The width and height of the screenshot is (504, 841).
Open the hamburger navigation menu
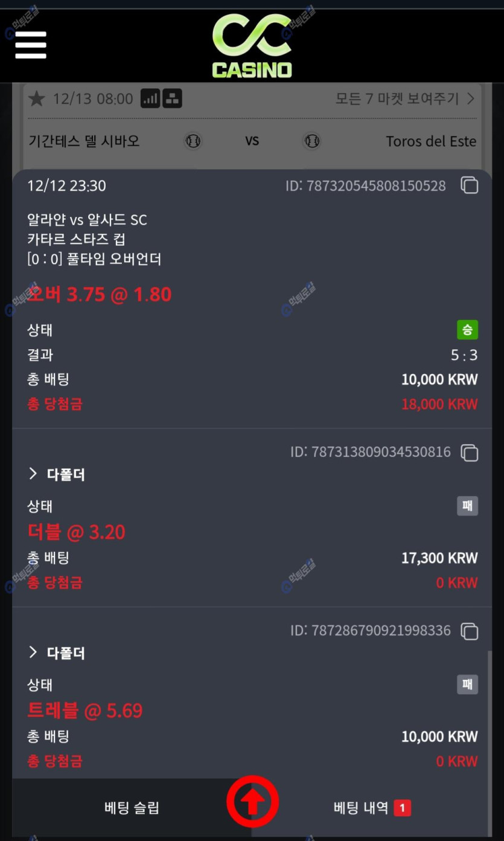(x=31, y=45)
